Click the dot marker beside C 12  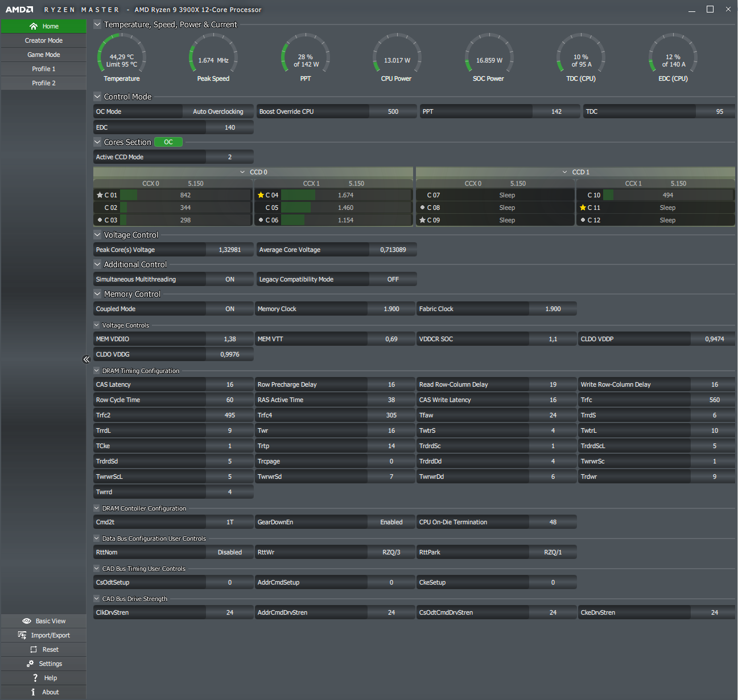tap(583, 220)
